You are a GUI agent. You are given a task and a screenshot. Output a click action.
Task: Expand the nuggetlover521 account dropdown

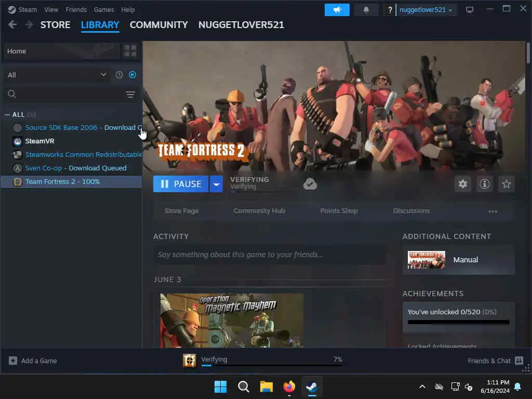(x=426, y=10)
